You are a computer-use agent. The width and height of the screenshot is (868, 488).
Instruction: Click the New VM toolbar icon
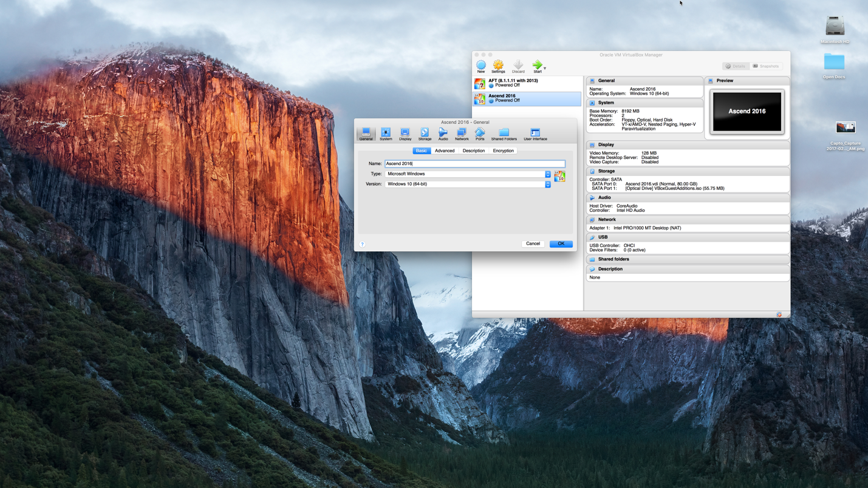click(481, 66)
